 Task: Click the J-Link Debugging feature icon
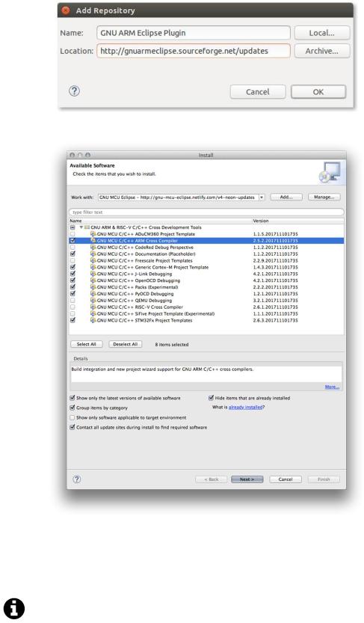(x=93, y=274)
